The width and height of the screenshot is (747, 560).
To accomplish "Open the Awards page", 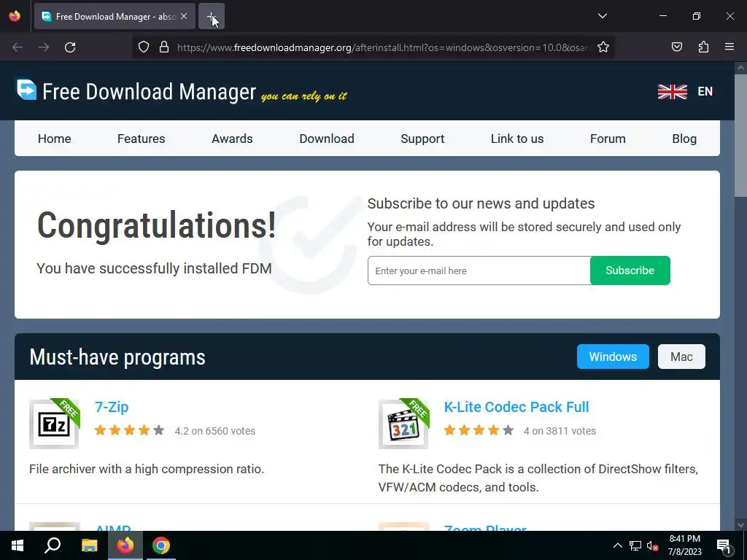I will tap(232, 139).
